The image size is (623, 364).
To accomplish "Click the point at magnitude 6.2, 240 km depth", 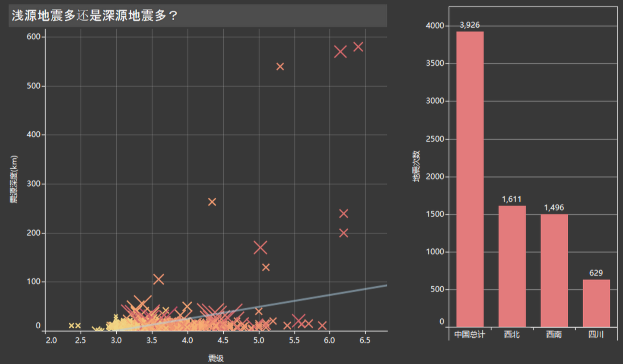I will [343, 214].
